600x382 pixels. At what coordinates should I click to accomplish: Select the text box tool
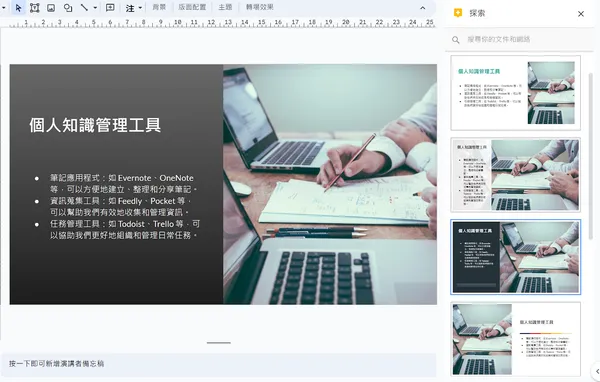click(x=34, y=8)
